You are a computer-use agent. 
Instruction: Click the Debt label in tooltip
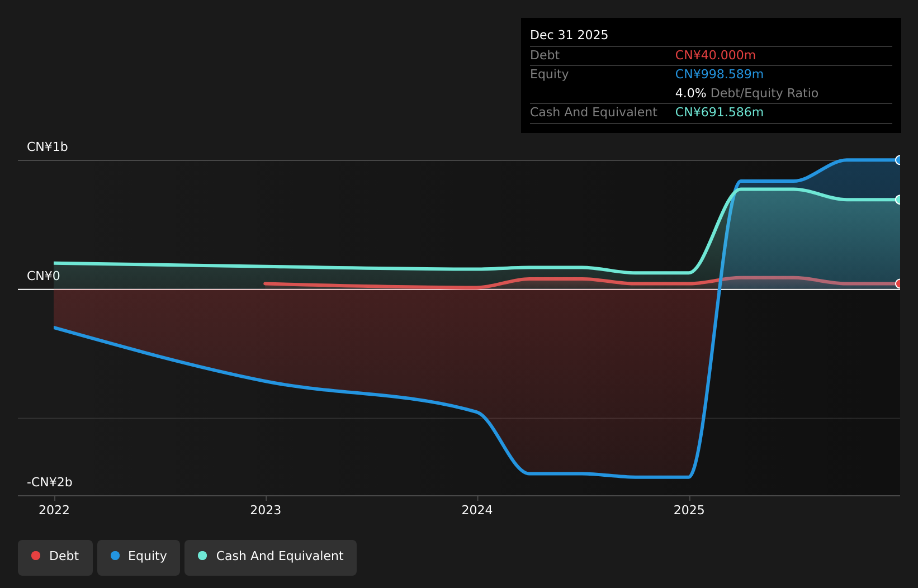(x=545, y=55)
